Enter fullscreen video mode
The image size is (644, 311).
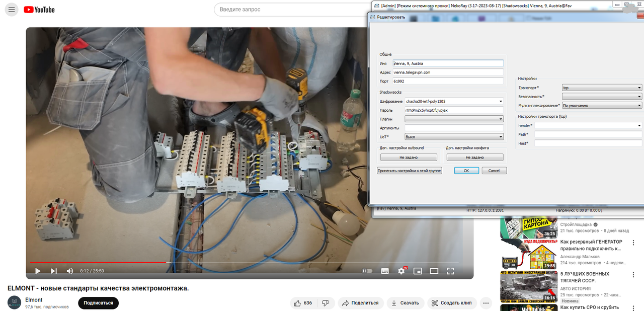450,271
